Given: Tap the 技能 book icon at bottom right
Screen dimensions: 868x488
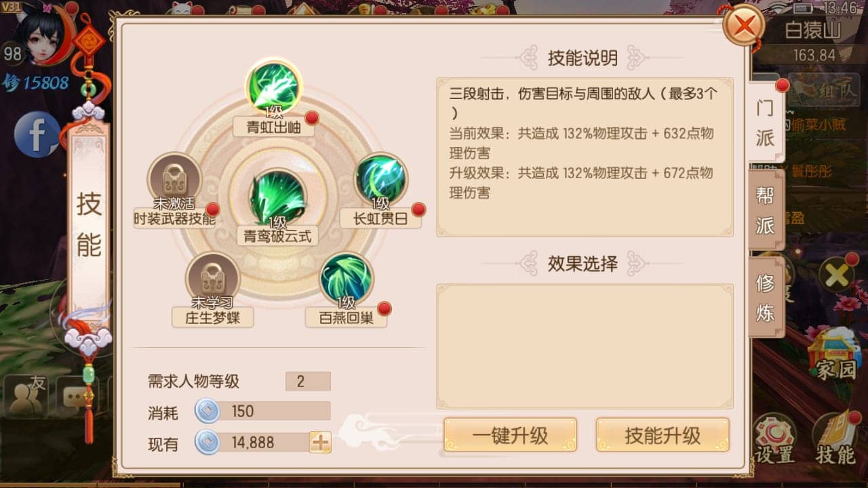Looking at the screenshot, I should pos(835,439).
